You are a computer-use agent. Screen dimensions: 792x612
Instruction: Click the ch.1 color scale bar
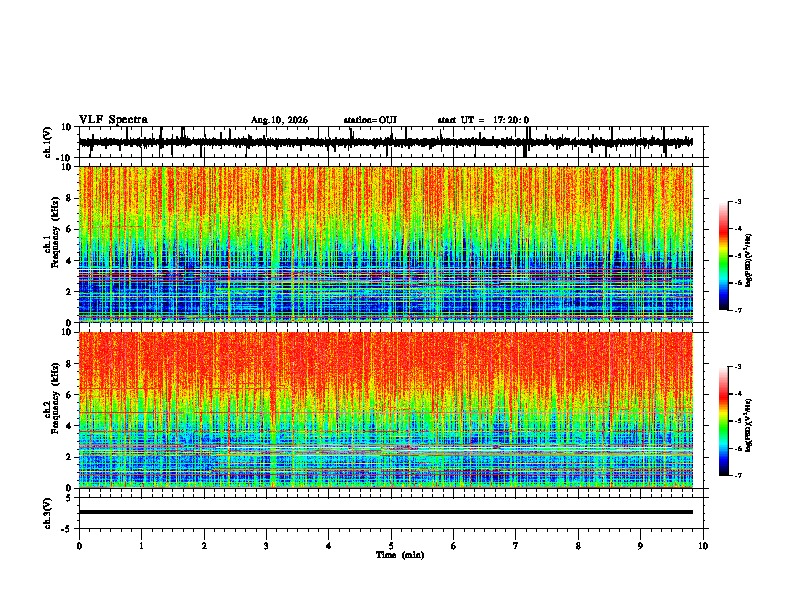(x=724, y=256)
